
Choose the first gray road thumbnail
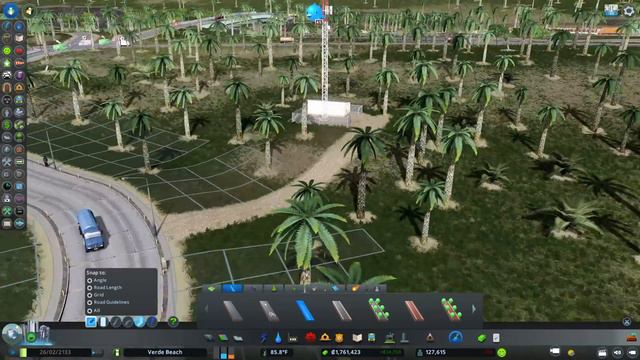coord(233,310)
